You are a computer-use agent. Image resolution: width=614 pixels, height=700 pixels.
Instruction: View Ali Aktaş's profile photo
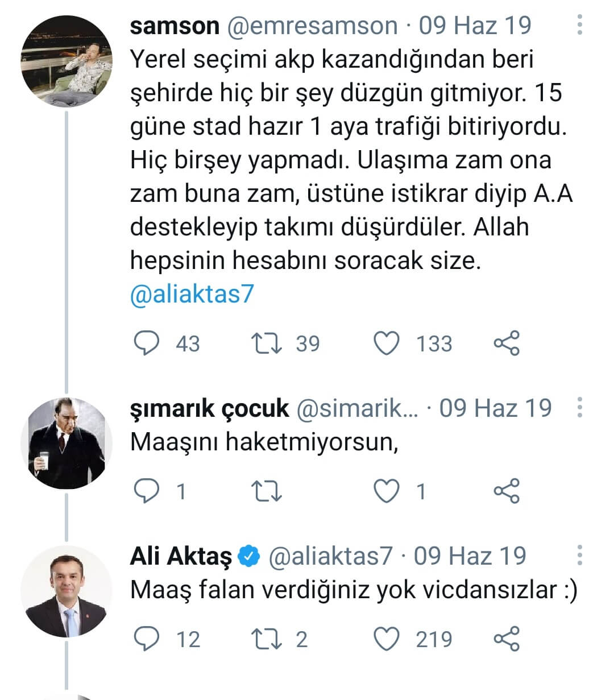tap(67, 591)
